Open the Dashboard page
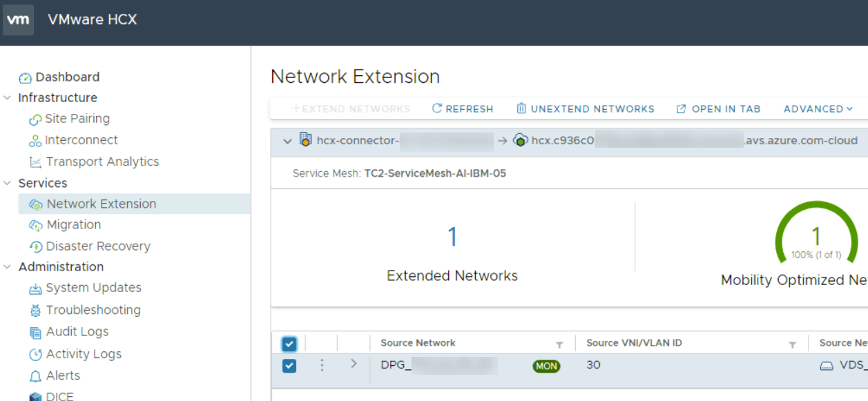The height and width of the screenshot is (401, 868). 67,77
